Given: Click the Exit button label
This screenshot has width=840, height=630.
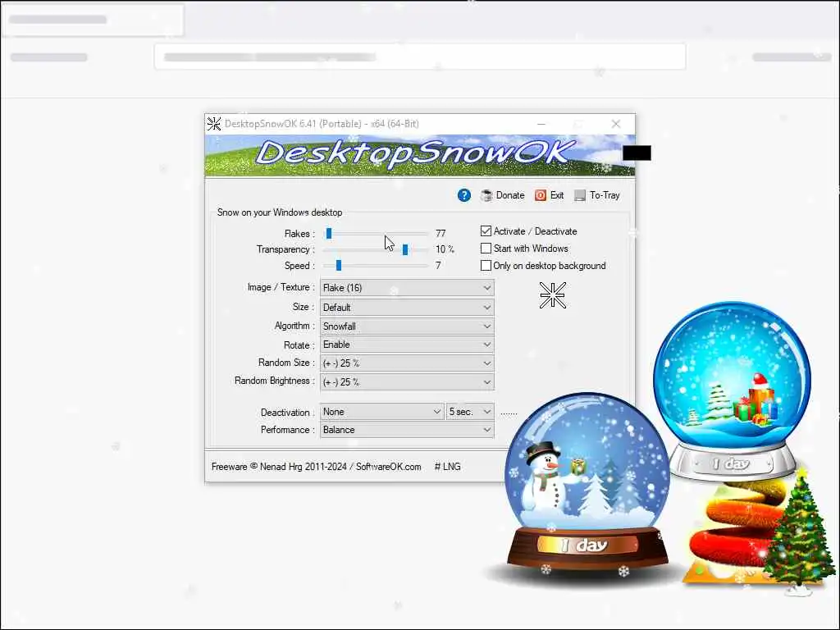Looking at the screenshot, I should pyautogui.click(x=557, y=195).
